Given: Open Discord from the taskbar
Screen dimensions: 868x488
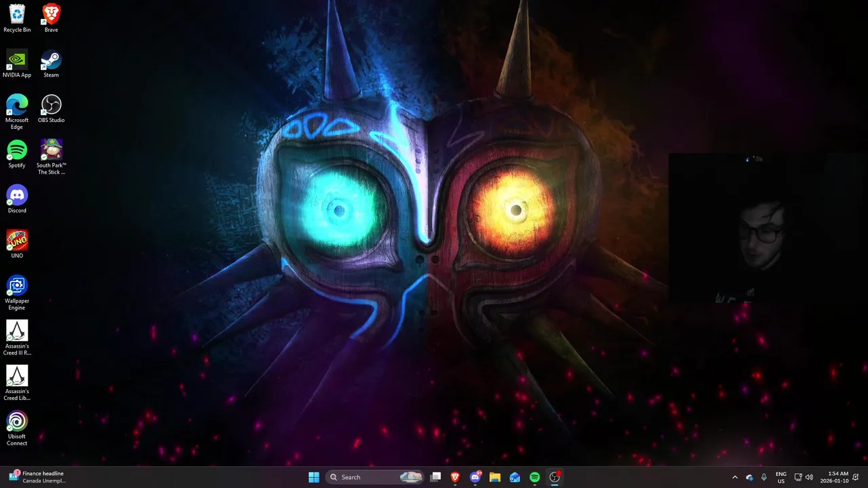Looking at the screenshot, I should (x=475, y=477).
